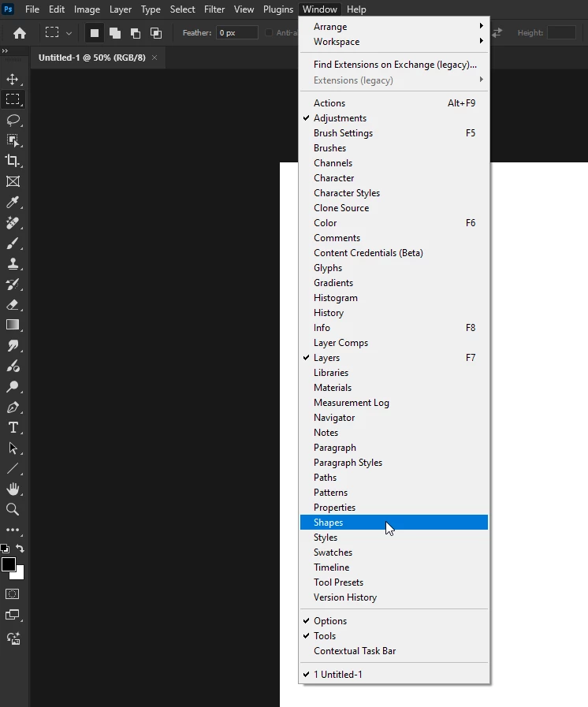
Task: Open the Brush Settings panel entry
Action: 394,133
